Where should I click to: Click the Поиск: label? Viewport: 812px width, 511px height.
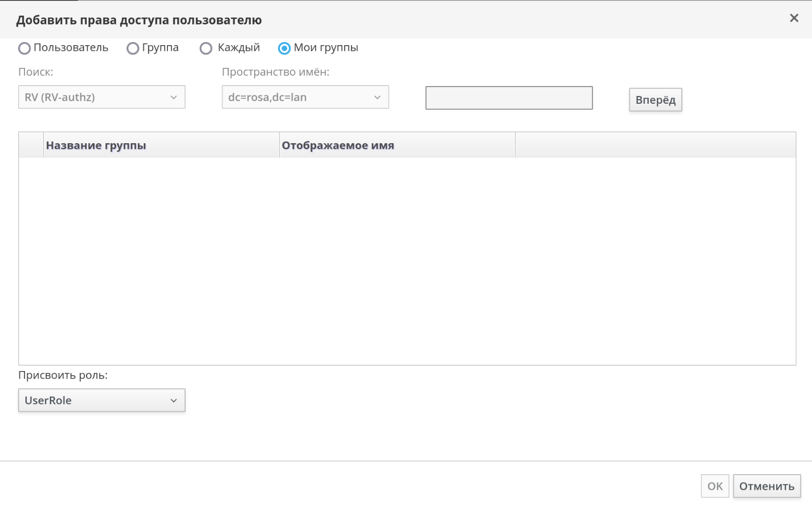(x=36, y=72)
